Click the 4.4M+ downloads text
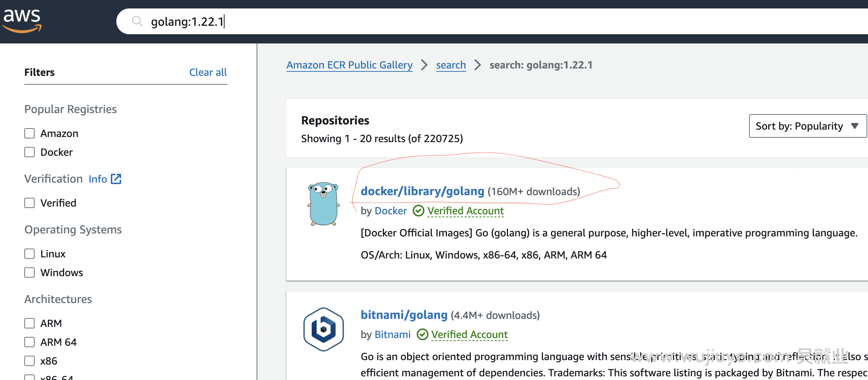Image resolution: width=868 pixels, height=380 pixels. point(495,315)
